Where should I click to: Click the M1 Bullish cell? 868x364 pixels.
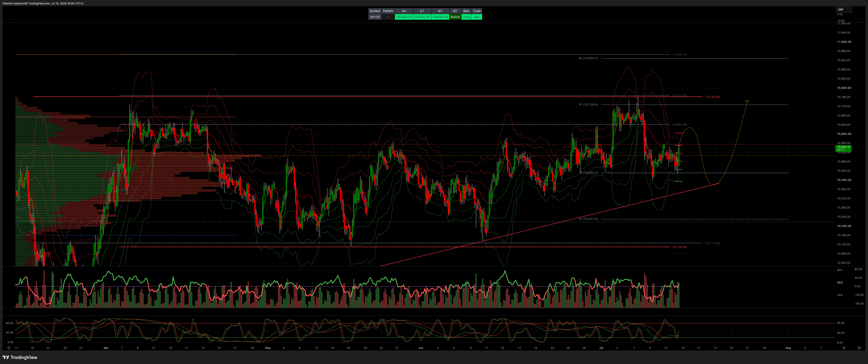455,17
